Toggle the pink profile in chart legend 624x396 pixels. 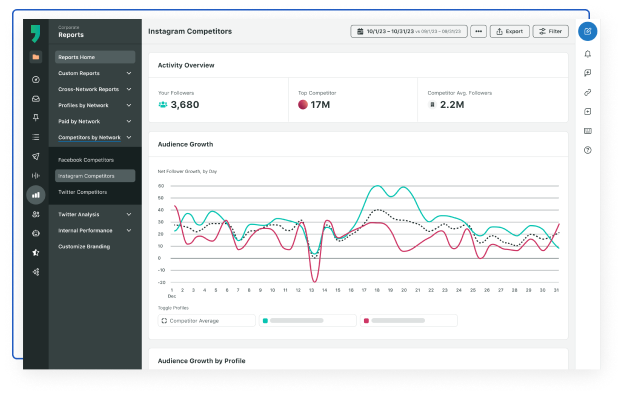(409, 321)
